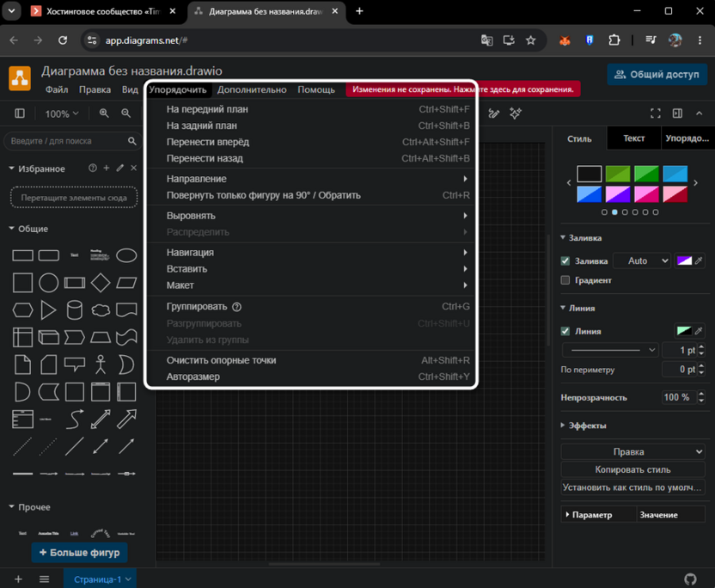Click the sparkle AI generate icon
Viewport: 715px width, 588px height.
pyautogui.click(x=516, y=113)
